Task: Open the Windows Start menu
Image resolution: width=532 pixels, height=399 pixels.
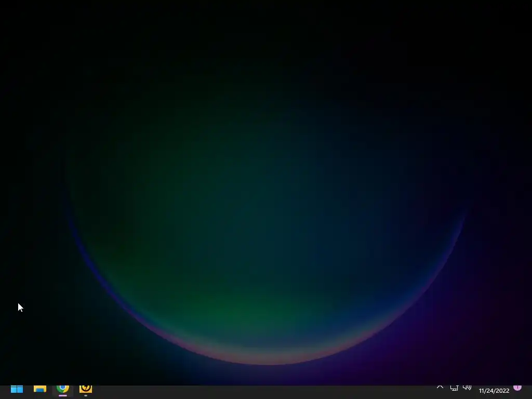Action: [x=17, y=389]
